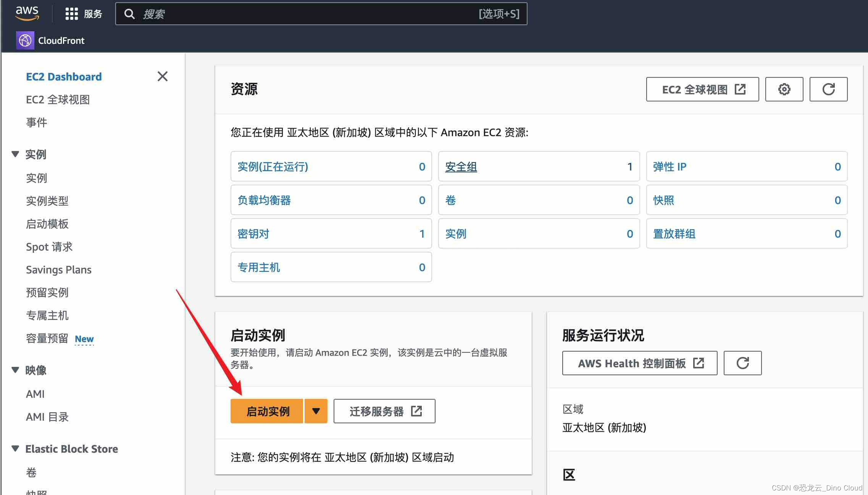Viewport: 868px width, 495px height.
Task: Click the CloudFront service icon
Action: pos(25,40)
